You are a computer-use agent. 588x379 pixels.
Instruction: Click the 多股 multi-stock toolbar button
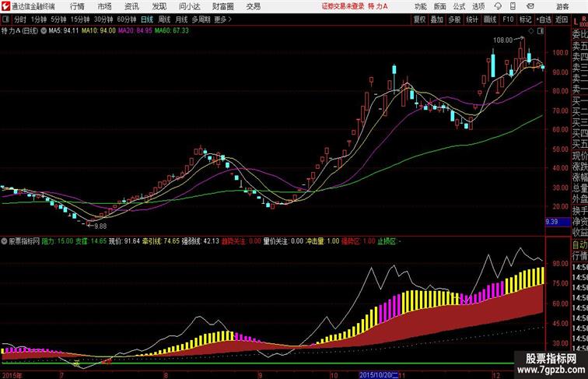pos(454,19)
